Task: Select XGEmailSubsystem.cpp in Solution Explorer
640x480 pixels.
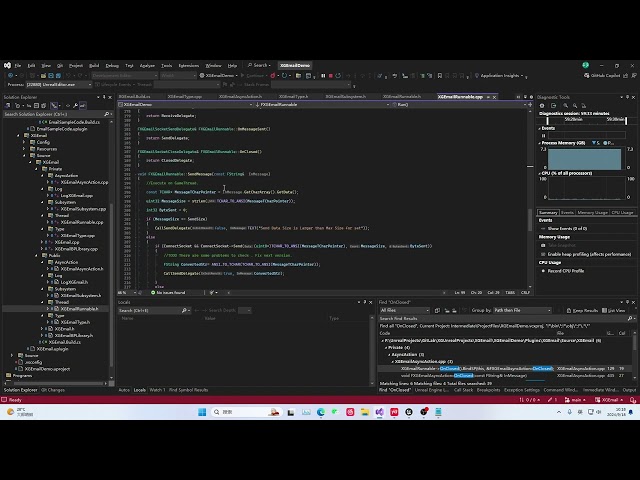Action: 83,209
